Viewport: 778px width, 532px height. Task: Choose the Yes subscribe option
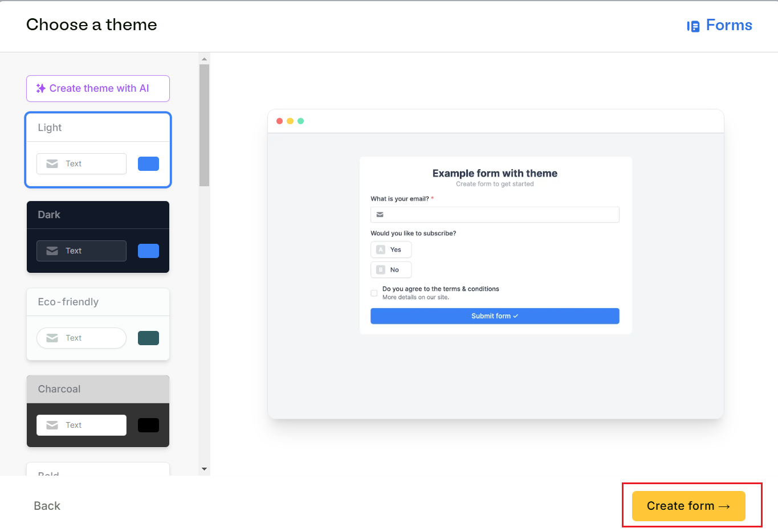[391, 249]
